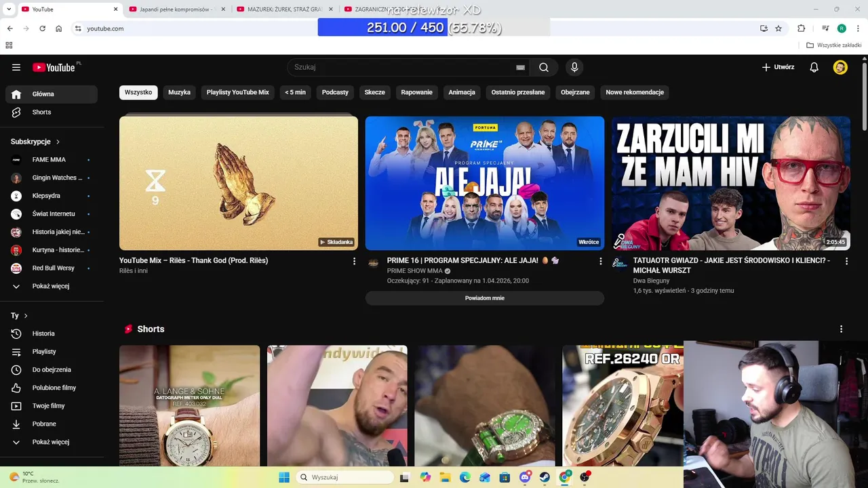Select the Muzyka filter chip
Image resolution: width=868 pixels, height=488 pixels.
click(179, 92)
